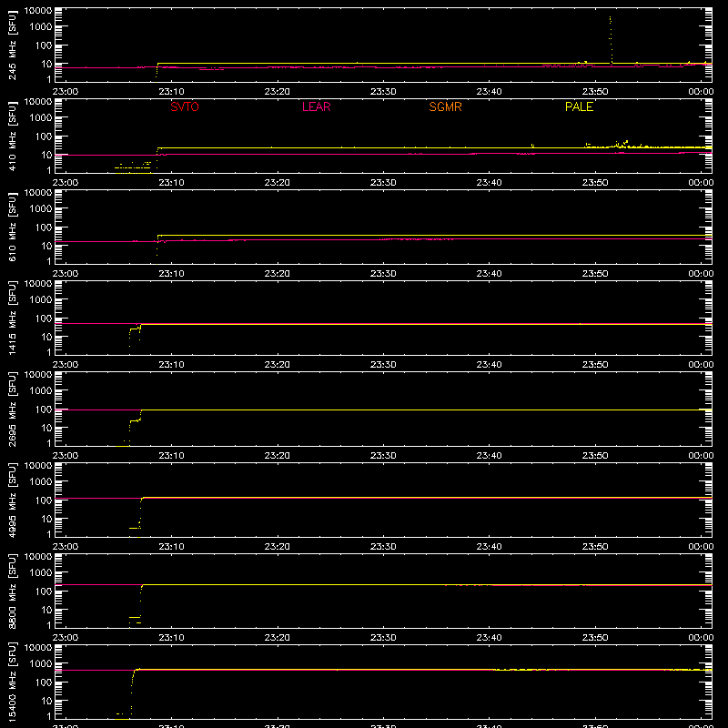This screenshot has height=728, width=728.
Task: Click the 10000 tick label on 245 MHz axis
Action: click(37, 11)
